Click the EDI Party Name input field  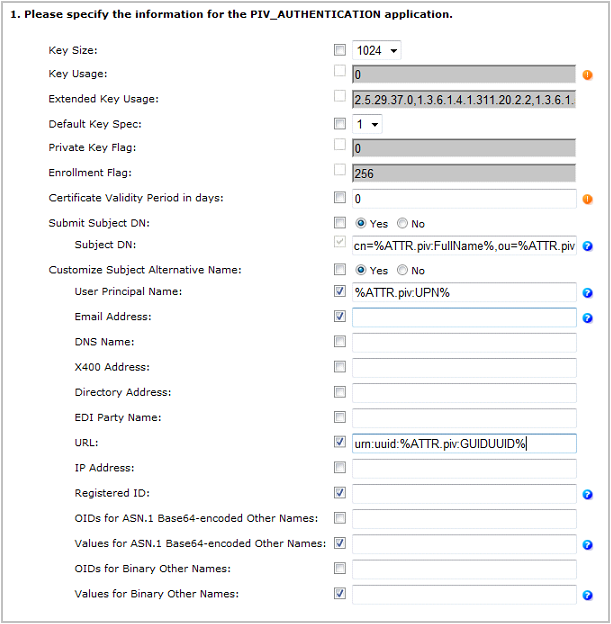[x=464, y=418]
